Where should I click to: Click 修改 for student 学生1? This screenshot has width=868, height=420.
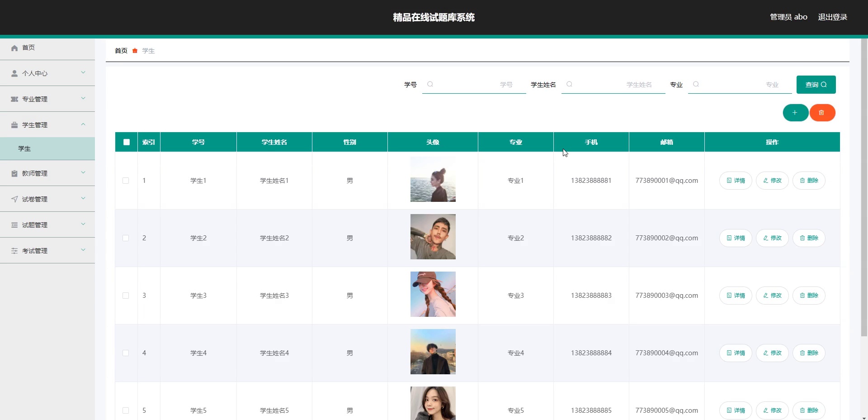[772, 181]
